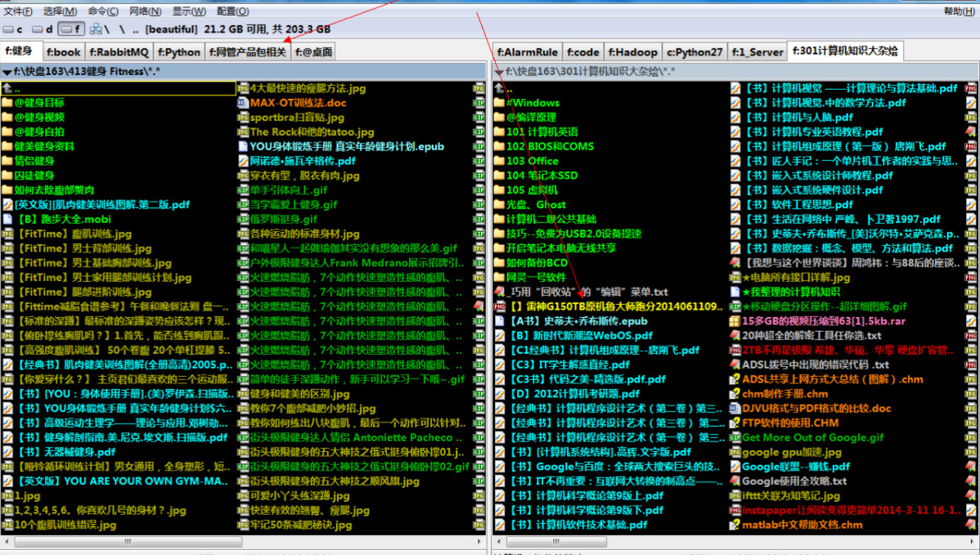Click the folder icon beside @健身目标
Screen dimensions: 980x555
7,103
